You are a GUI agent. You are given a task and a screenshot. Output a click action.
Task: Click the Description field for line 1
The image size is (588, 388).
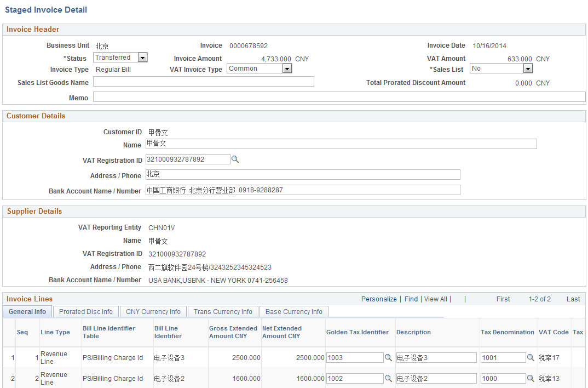coord(435,357)
